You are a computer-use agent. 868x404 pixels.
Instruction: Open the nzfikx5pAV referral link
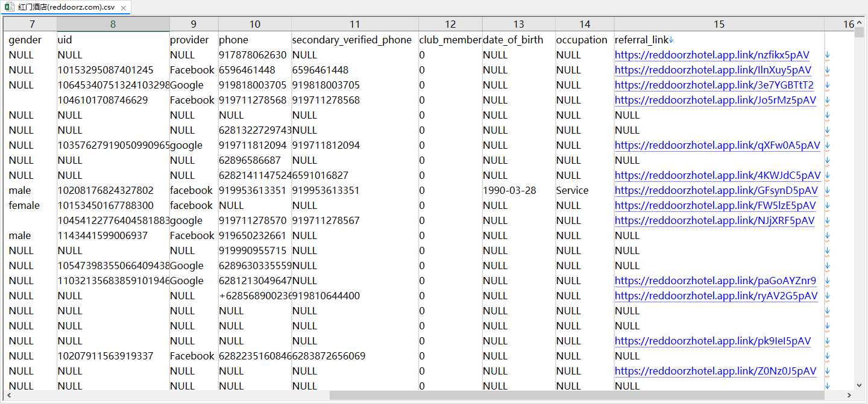coord(712,55)
